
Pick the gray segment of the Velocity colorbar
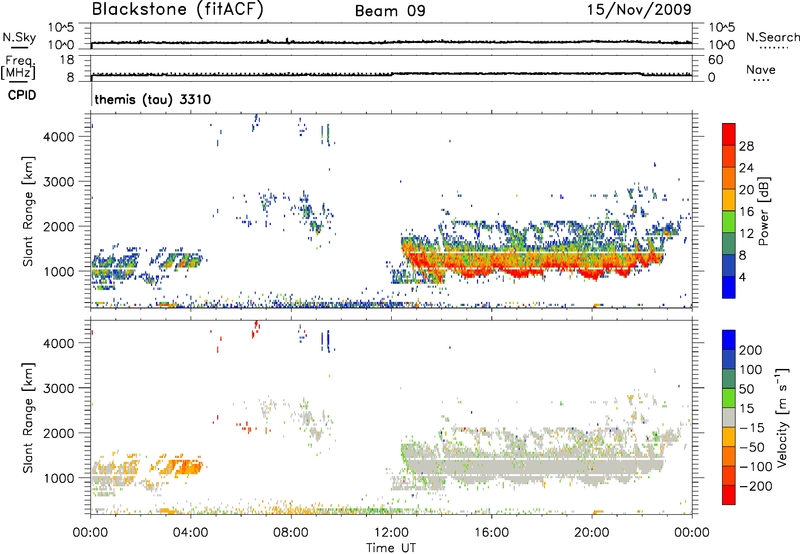pyautogui.click(x=729, y=417)
